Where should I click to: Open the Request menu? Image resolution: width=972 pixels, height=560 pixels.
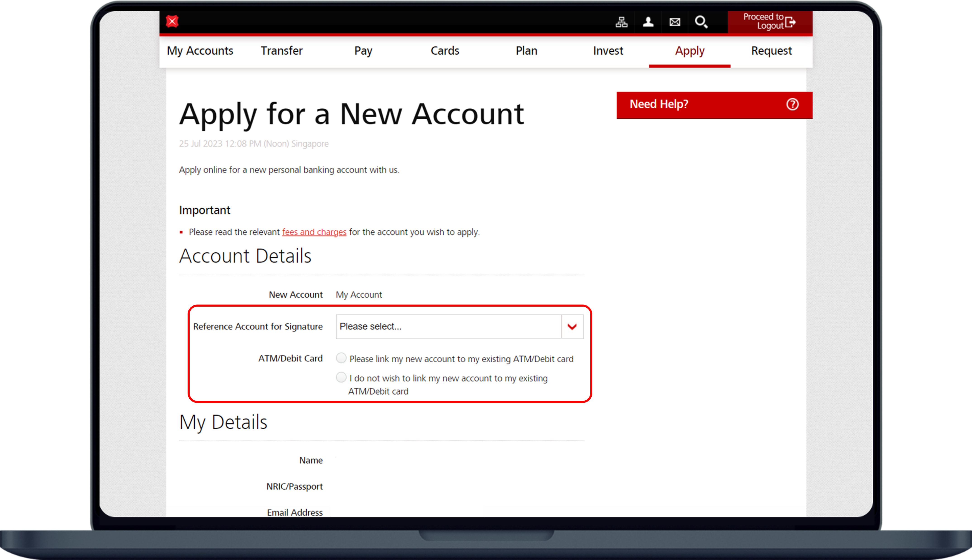click(x=771, y=51)
